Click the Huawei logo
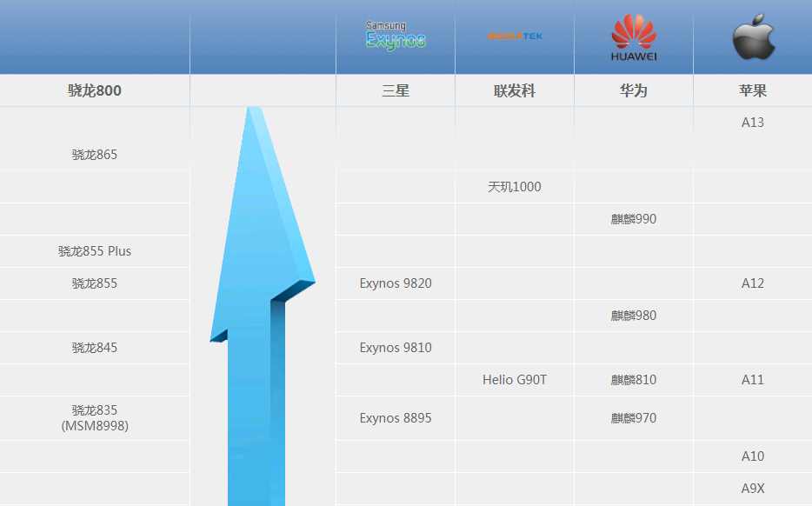Screen dimensions: 812x506 coord(634,37)
